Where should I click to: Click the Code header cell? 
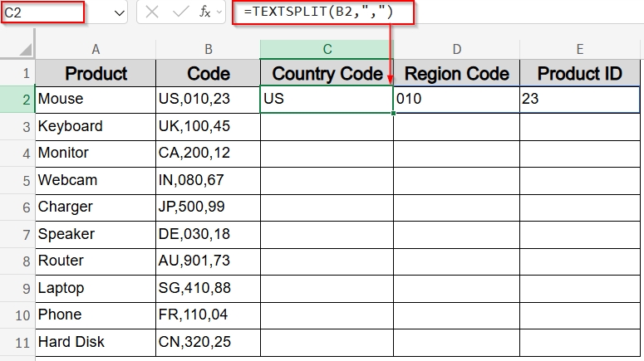tap(208, 73)
